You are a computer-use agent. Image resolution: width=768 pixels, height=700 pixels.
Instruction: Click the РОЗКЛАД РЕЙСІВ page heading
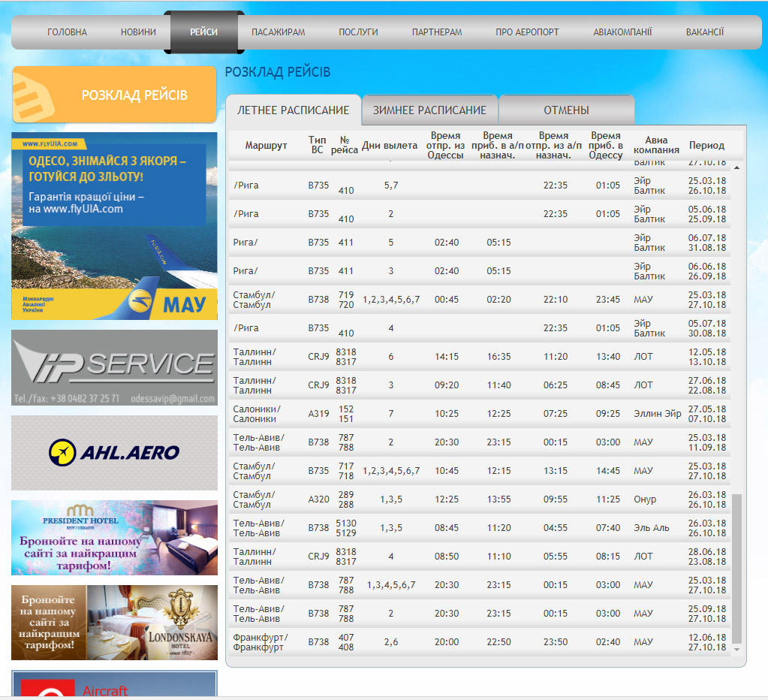coord(278,72)
